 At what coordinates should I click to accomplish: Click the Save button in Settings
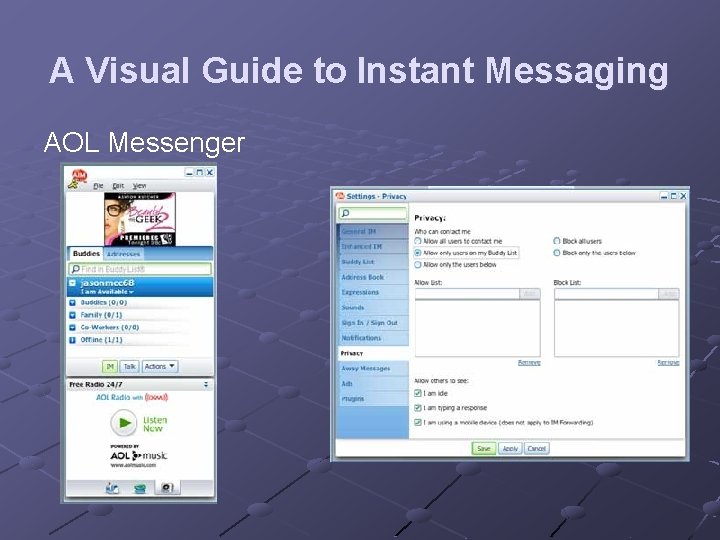(x=484, y=449)
